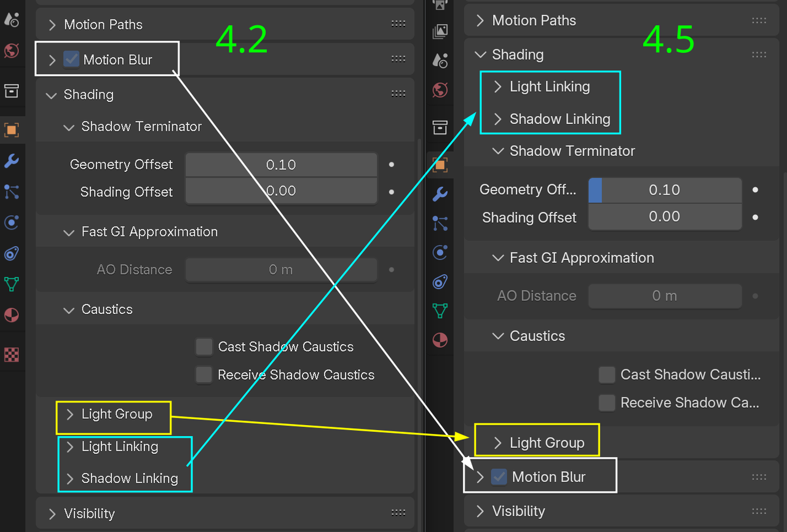
Task: Toggle Motion Blur checkbox in 4.5 panel
Action: [x=499, y=477]
